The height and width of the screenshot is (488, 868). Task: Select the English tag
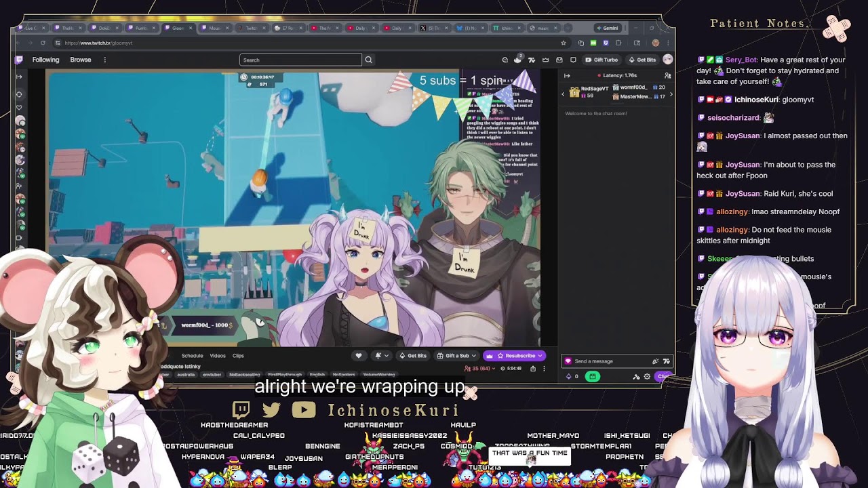pyautogui.click(x=317, y=375)
